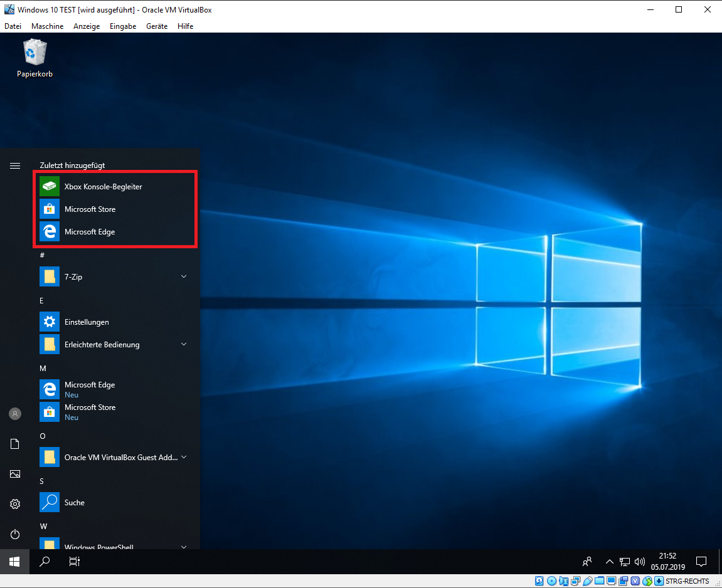Click the network icon in system tray

point(624,561)
